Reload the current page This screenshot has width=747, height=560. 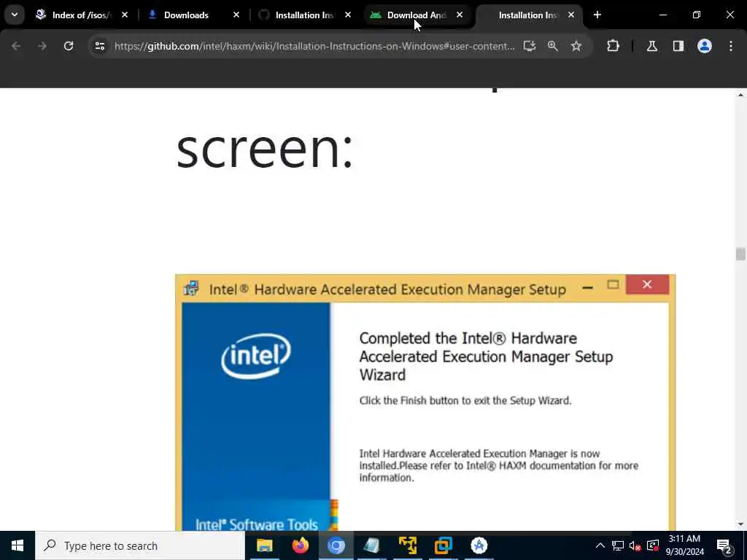click(x=69, y=46)
